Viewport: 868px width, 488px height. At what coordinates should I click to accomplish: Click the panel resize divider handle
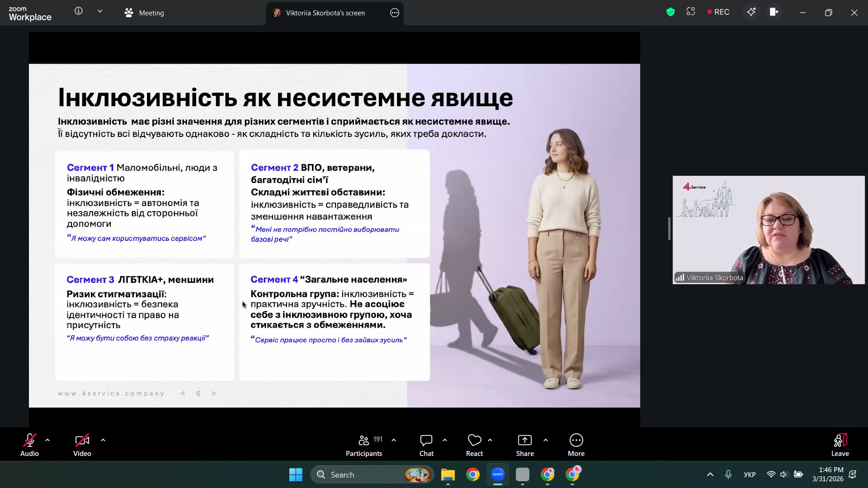(x=669, y=229)
